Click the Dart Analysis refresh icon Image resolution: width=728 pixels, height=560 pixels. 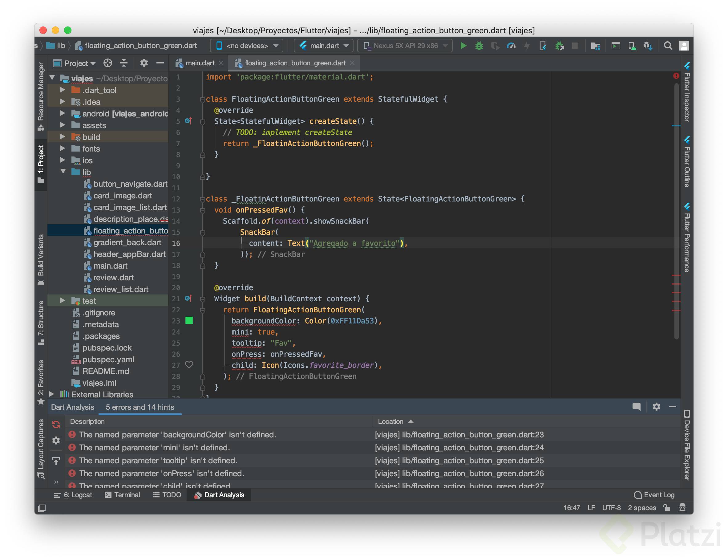pyautogui.click(x=56, y=424)
